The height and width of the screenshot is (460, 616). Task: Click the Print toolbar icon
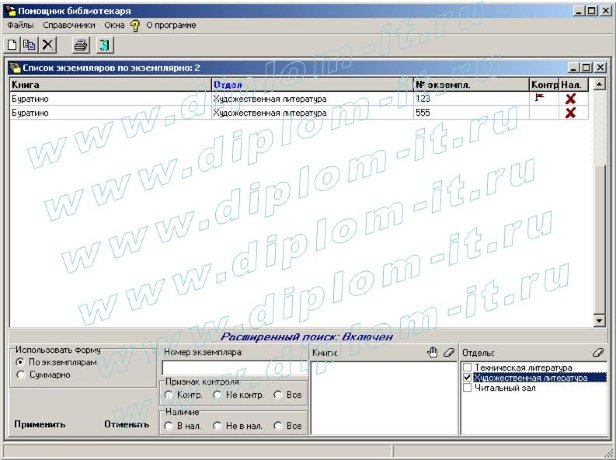tap(81, 45)
